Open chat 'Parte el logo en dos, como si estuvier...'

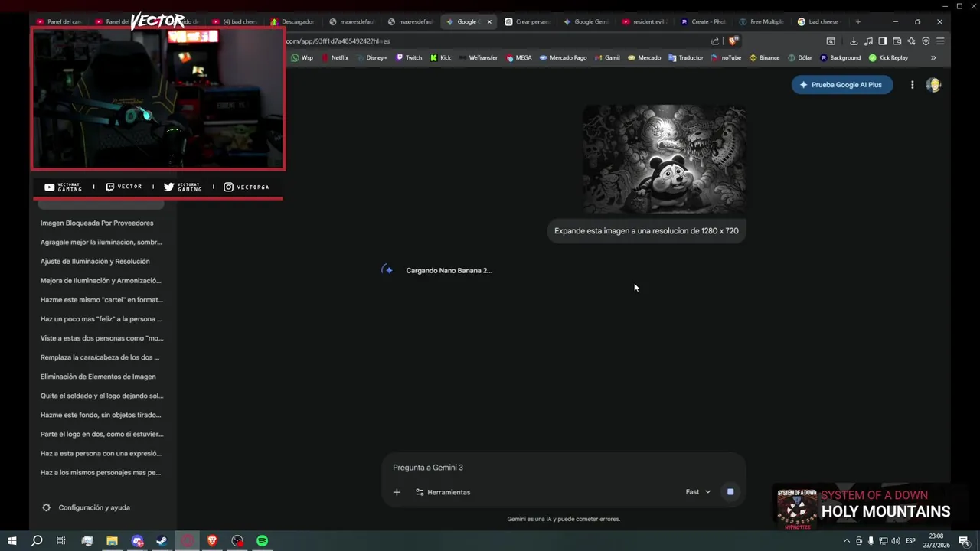[101, 434]
